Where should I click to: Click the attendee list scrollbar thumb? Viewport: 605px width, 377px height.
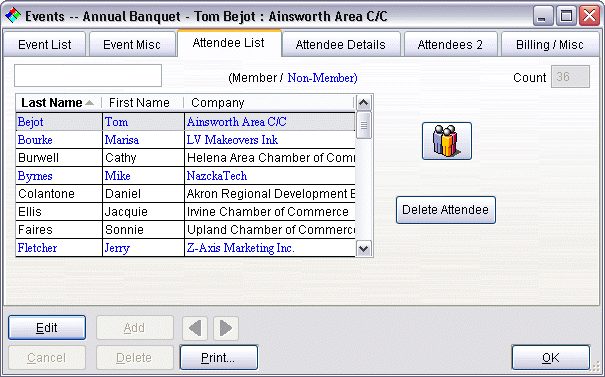point(363,125)
